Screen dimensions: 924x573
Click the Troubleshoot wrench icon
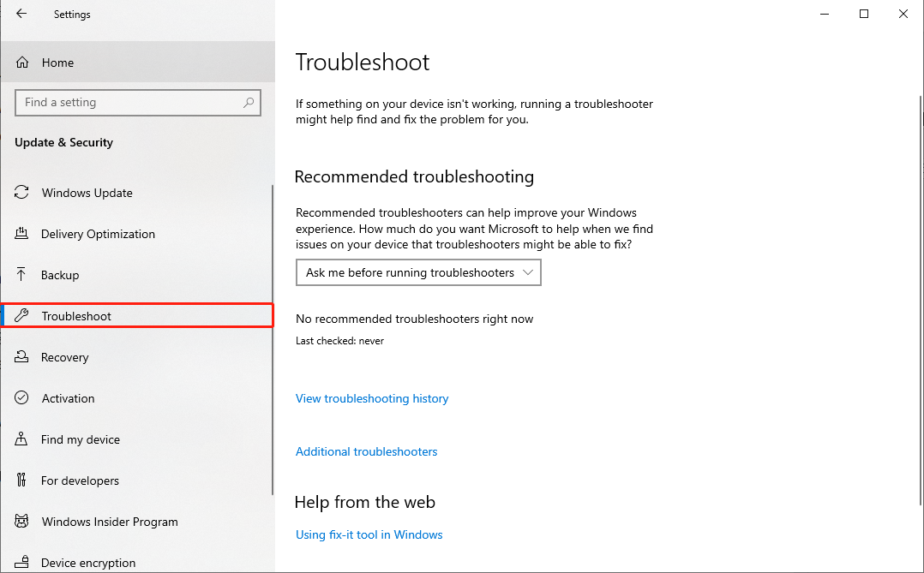(21, 316)
